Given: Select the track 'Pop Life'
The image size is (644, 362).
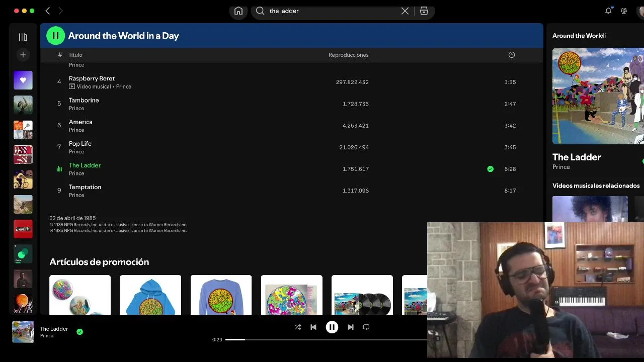Looking at the screenshot, I should point(80,144).
